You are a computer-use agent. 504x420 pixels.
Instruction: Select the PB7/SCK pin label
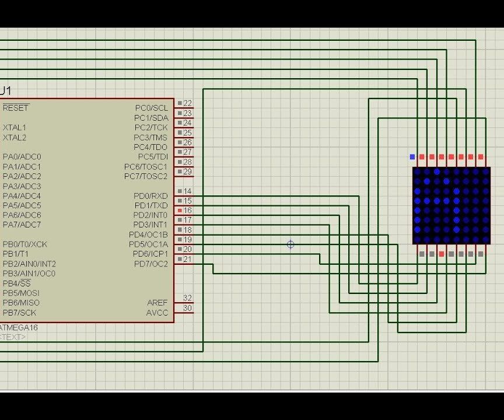(19, 313)
